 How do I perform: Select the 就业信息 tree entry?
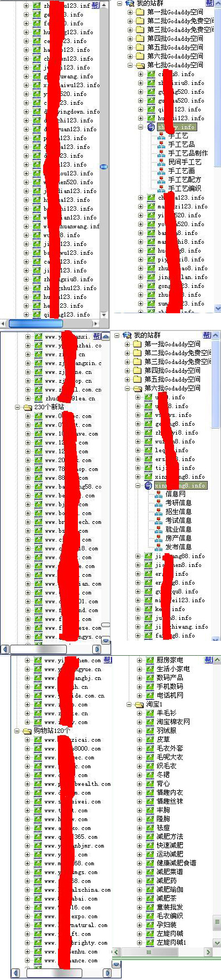178,529
